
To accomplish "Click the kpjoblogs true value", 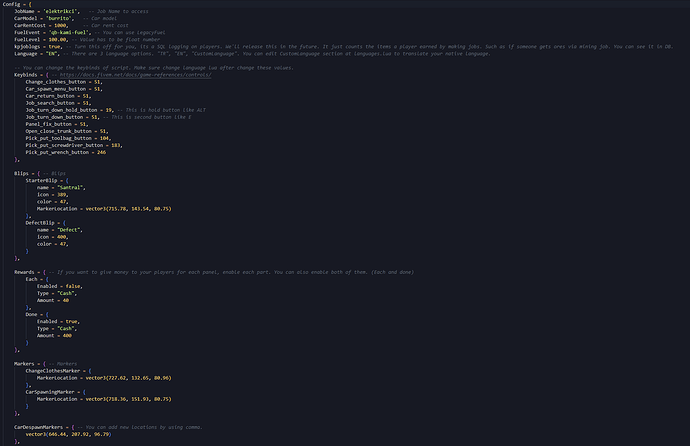I will point(55,47).
